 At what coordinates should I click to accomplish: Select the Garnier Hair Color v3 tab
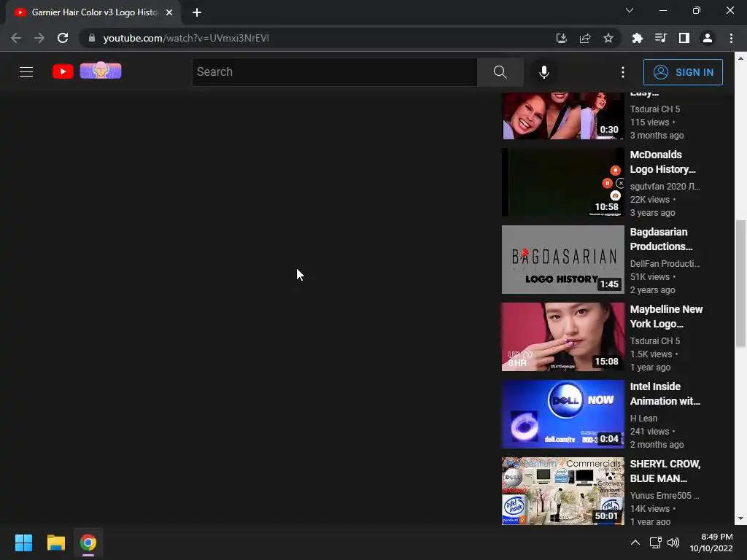point(93,12)
